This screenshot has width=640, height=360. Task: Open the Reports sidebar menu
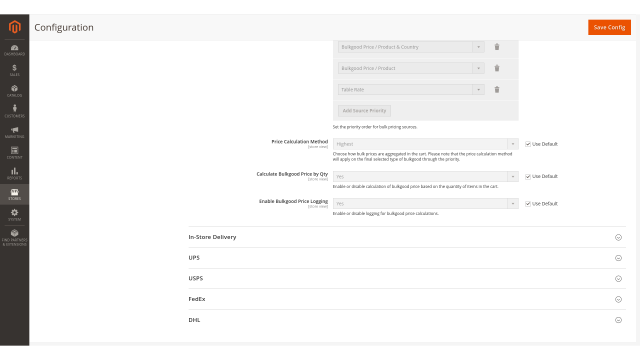pyautogui.click(x=15, y=173)
